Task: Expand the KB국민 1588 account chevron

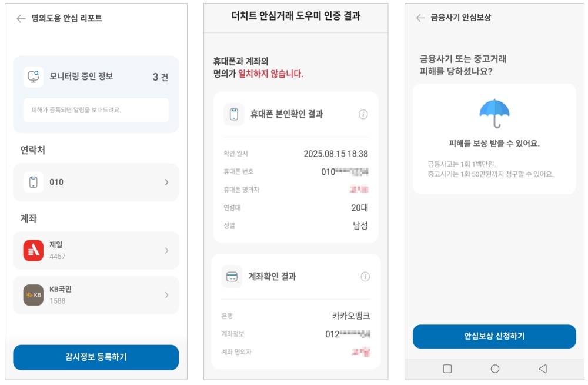Action: [166, 295]
